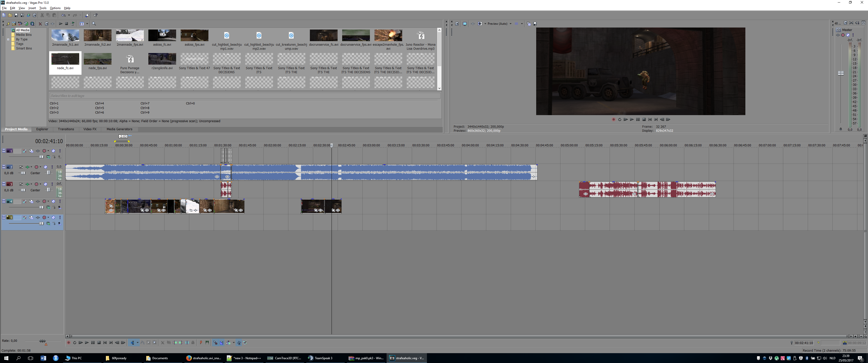
Task: Select the Envelope edit tool
Action: (143, 343)
